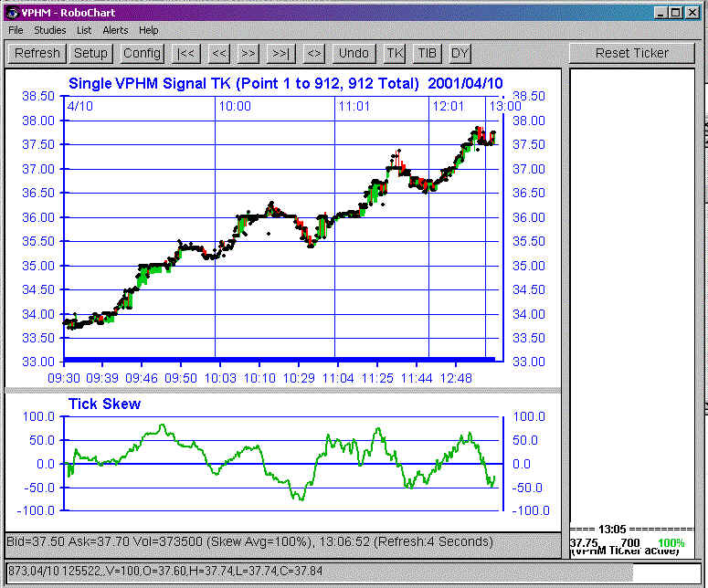Open the Setup dialog
708x588 pixels.
click(x=90, y=53)
